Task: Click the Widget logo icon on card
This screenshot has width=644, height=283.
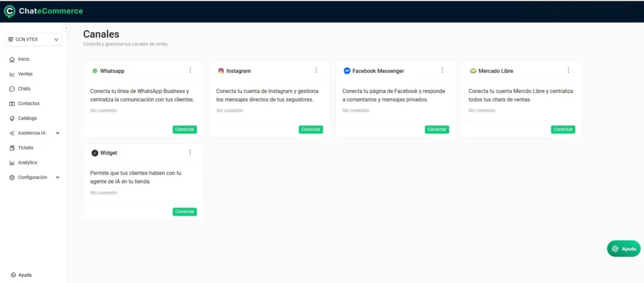Action: [95, 153]
